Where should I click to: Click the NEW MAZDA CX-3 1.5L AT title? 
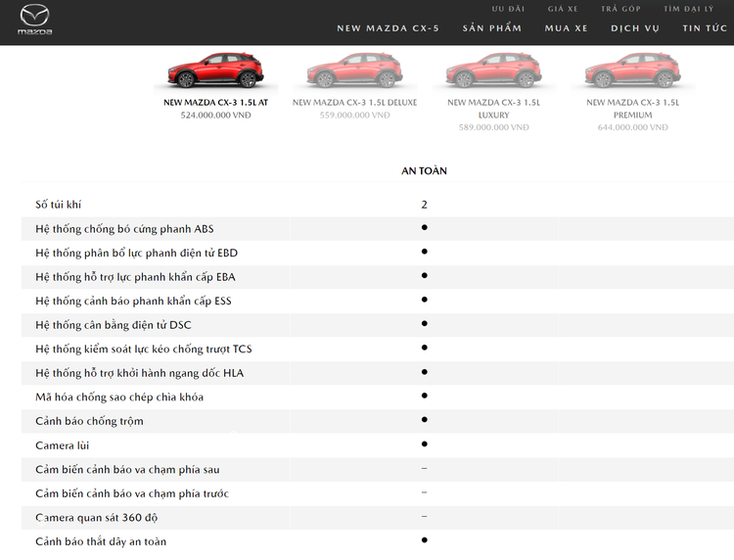click(216, 103)
